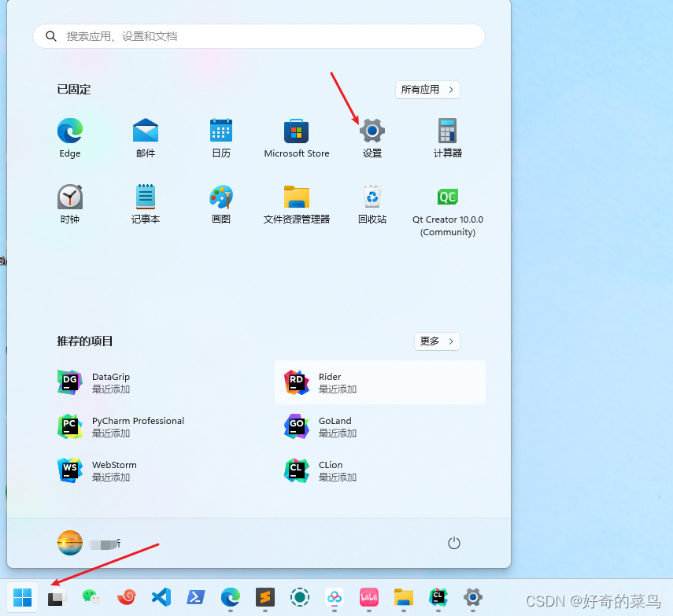This screenshot has width=673, height=616.
Task: Switch to CLion on the taskbar
Action: point(438,597)
